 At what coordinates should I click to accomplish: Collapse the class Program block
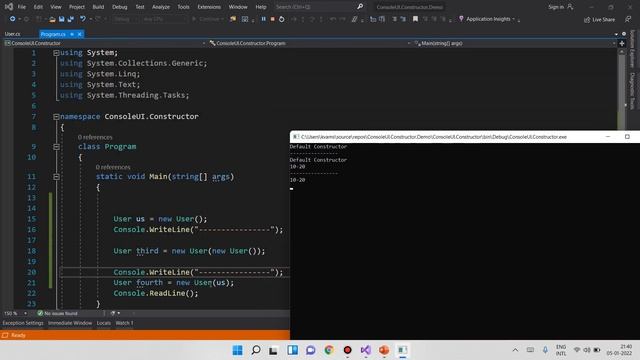56,147
